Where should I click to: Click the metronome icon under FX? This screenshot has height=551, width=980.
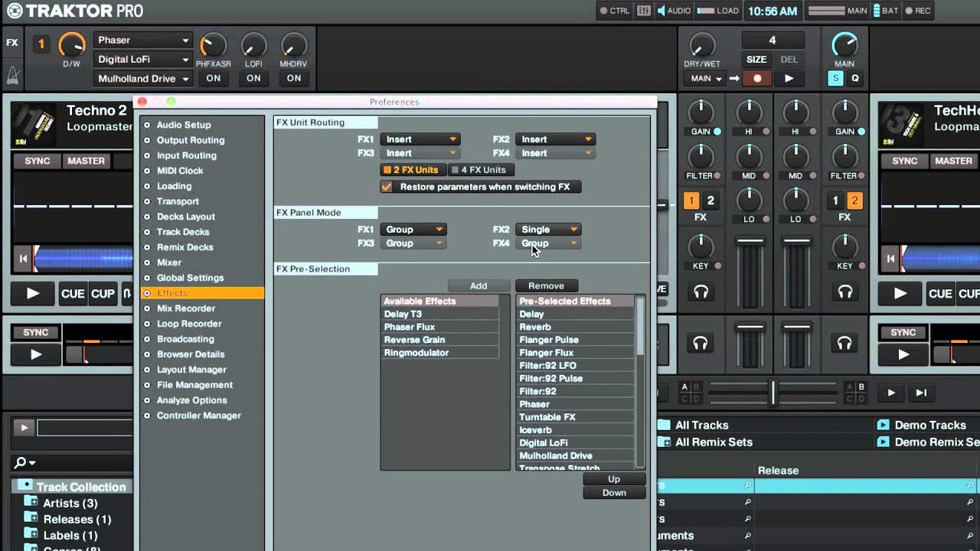coord(12,75)
